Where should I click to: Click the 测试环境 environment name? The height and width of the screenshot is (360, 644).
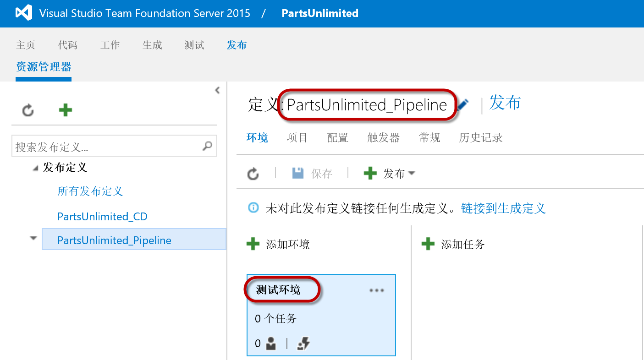pyautogui.click(x=278, y=290)
